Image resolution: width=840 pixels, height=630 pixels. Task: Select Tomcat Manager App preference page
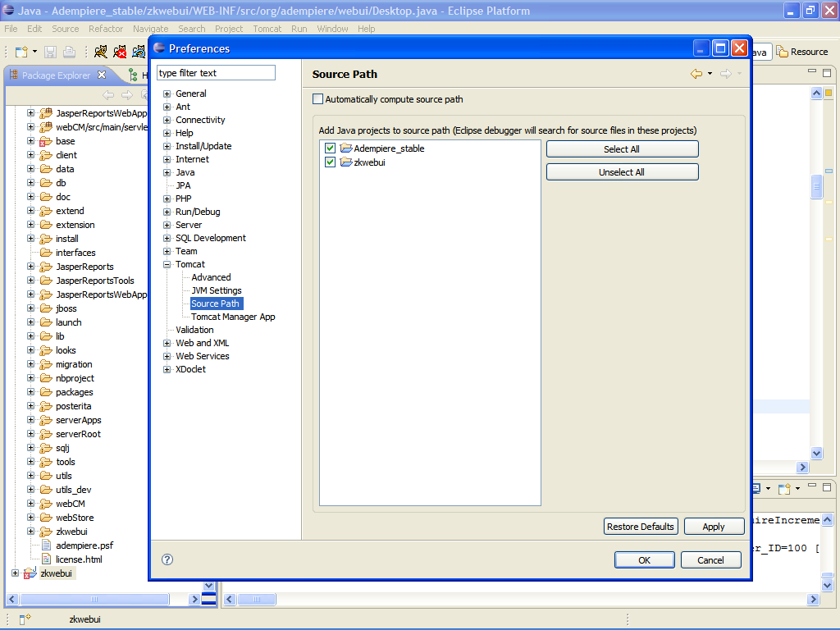tap(233, 317)
